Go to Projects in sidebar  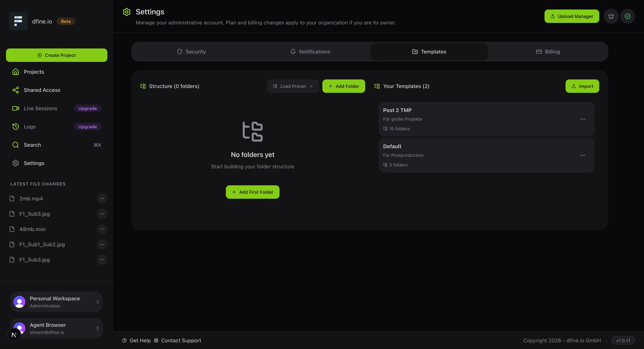pyautogui.click(x=56, y=72)
